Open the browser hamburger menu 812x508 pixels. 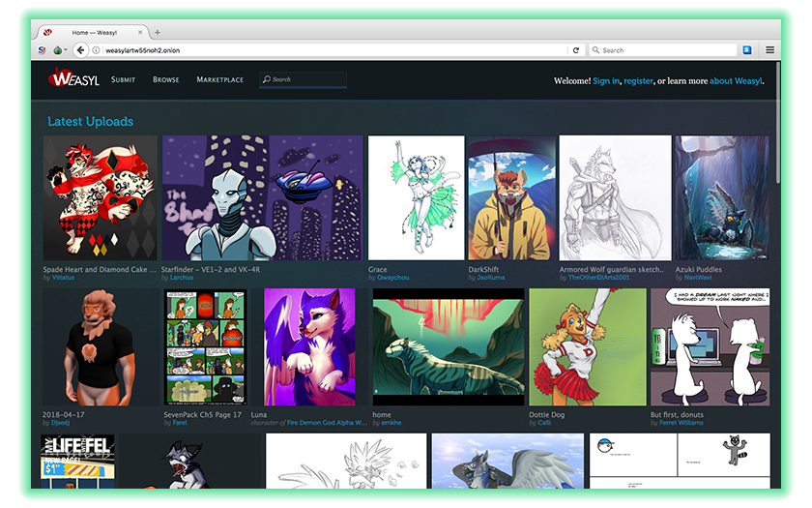(769, 50)
